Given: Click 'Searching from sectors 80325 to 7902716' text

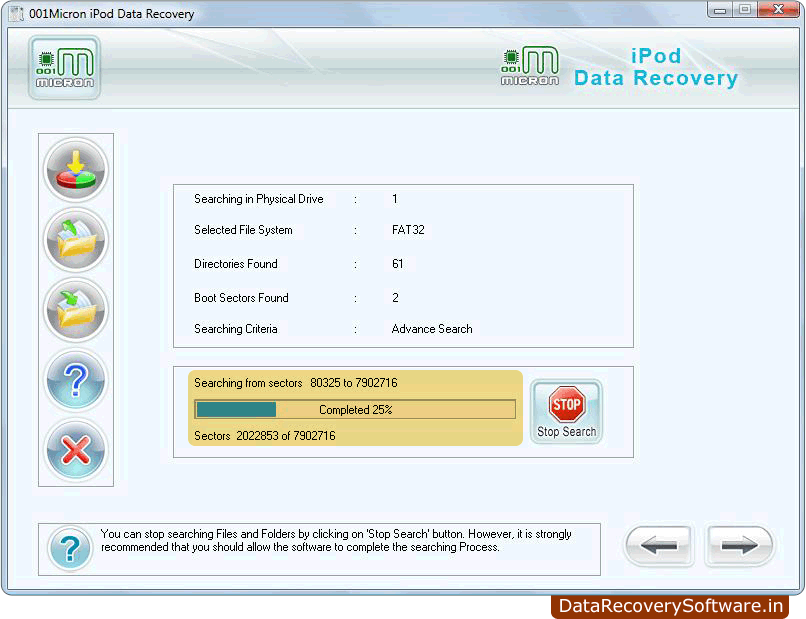Looking at the screenshot, I should (296, 383).
